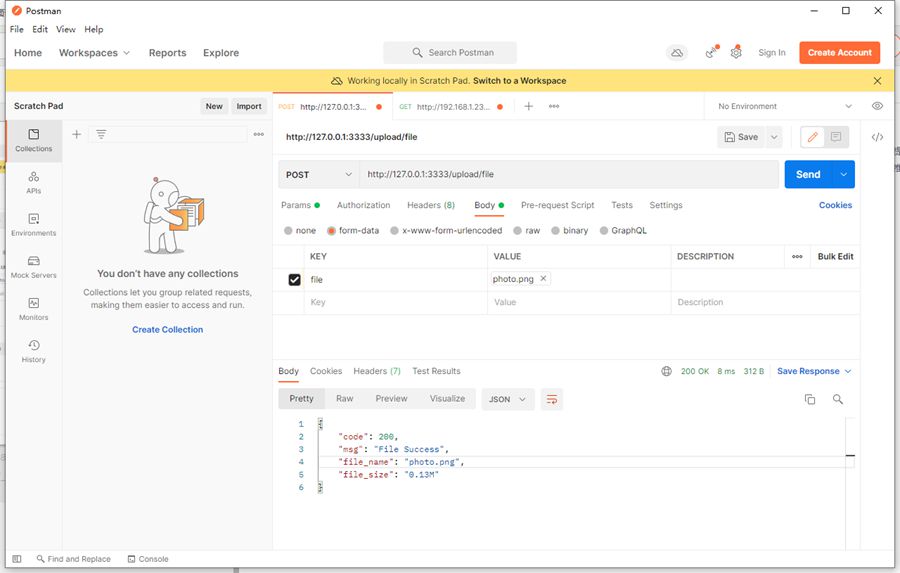
Task: Open History in the sidebar
Action: [33, 350]
